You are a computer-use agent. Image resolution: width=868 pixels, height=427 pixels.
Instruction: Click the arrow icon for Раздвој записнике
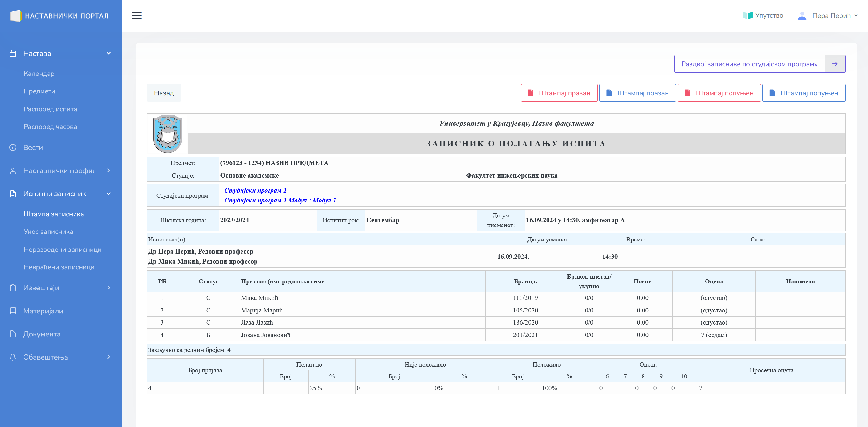(x=834, y=64)
